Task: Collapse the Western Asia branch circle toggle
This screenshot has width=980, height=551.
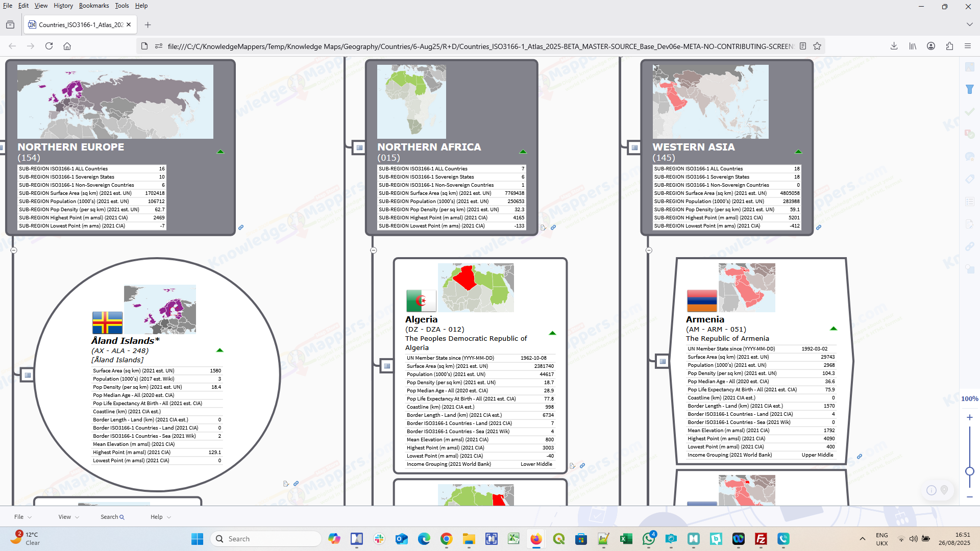Action: pyautogui.click(x=649, y=251)
